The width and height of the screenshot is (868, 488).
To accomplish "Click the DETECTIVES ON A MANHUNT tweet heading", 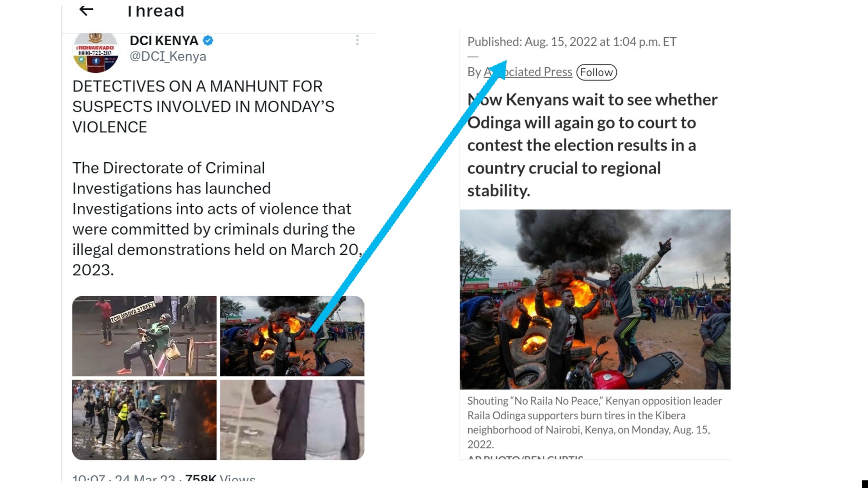I will pos(203,107).
